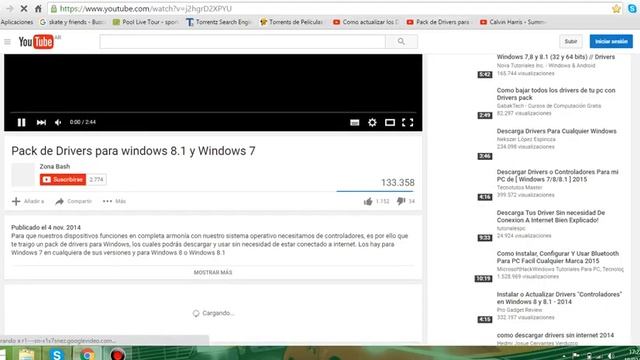The height and width of the screenshot is (360, 640).
Task: Skip to the next video
Action: tap(41, 122)
